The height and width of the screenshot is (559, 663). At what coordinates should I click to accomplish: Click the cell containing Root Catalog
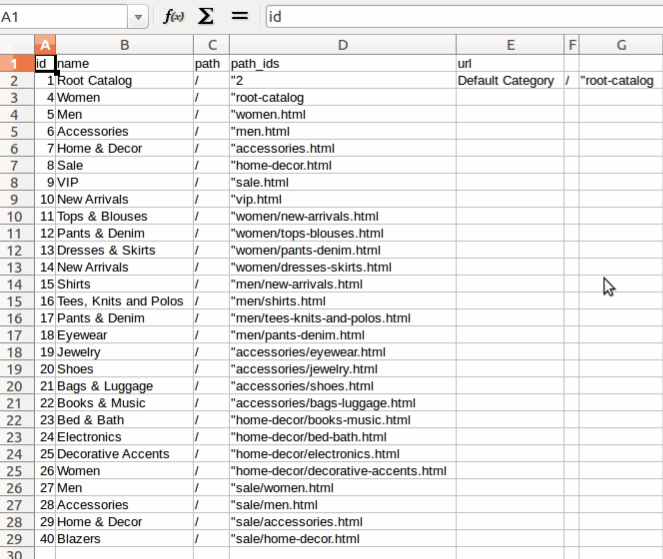[124, 81]
